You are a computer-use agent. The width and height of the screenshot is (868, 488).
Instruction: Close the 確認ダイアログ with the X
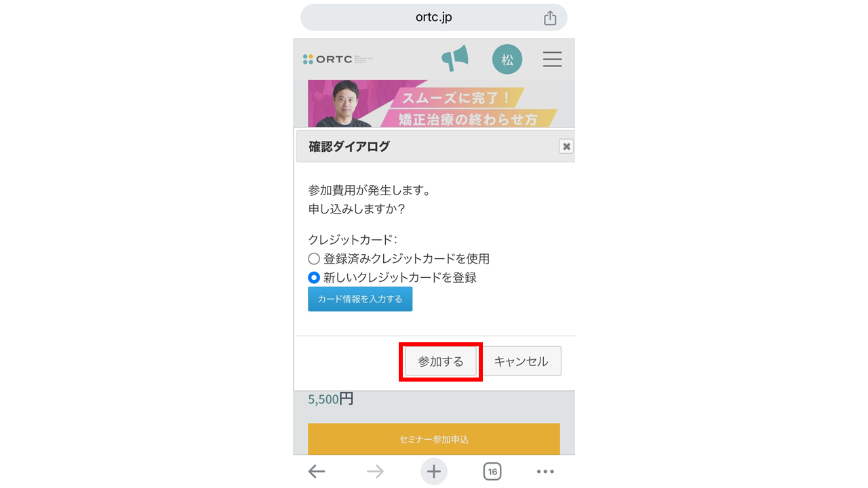point(566,146)
